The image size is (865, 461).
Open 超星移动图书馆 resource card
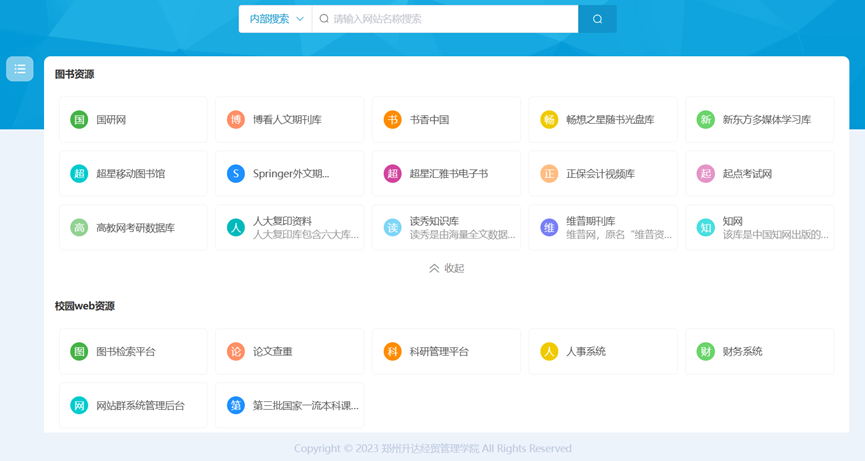132,174
